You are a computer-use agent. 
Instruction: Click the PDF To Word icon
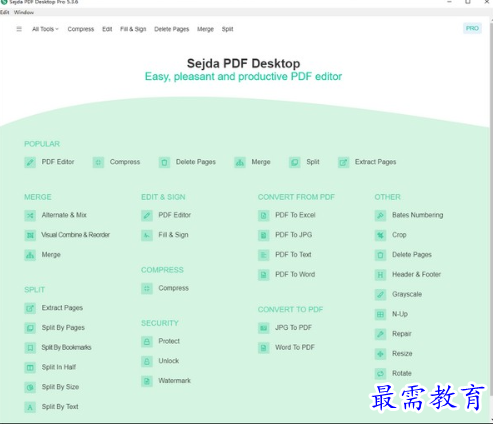click(264, 275)
